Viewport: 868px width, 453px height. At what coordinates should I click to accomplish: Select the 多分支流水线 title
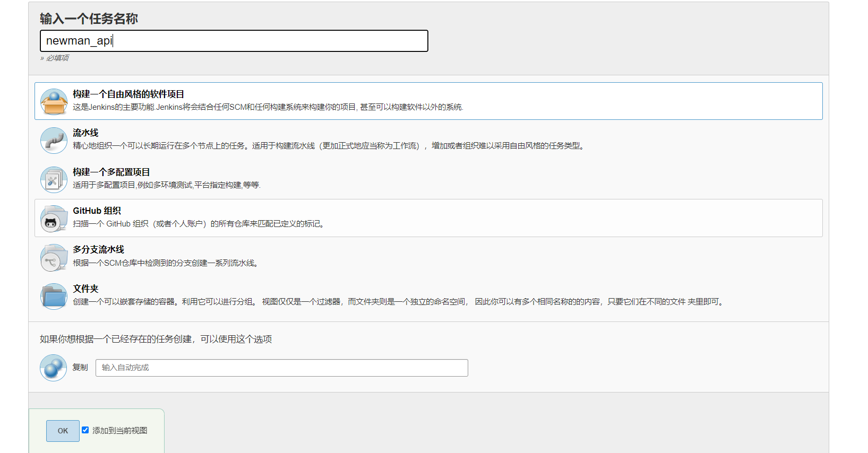(x=98, y=250)
